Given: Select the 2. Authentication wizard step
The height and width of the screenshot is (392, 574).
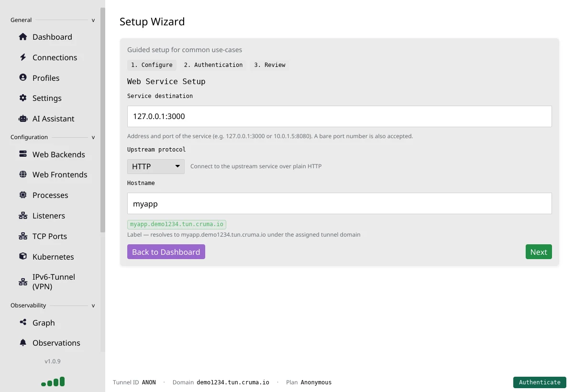Looking at the screenshot, I should click(213, 65).
